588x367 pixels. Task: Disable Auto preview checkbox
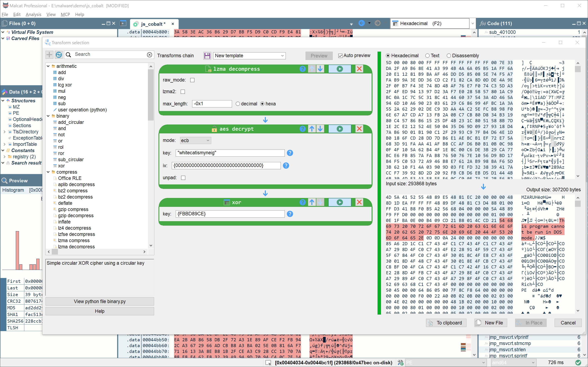(x=340, y=56)
